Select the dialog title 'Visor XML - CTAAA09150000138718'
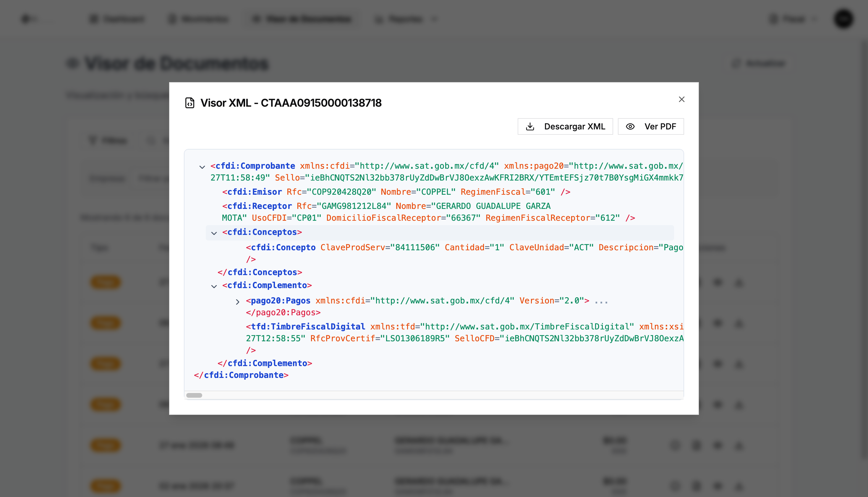The height and width of the screenshot is (497, 868). (x=291, y=103)
